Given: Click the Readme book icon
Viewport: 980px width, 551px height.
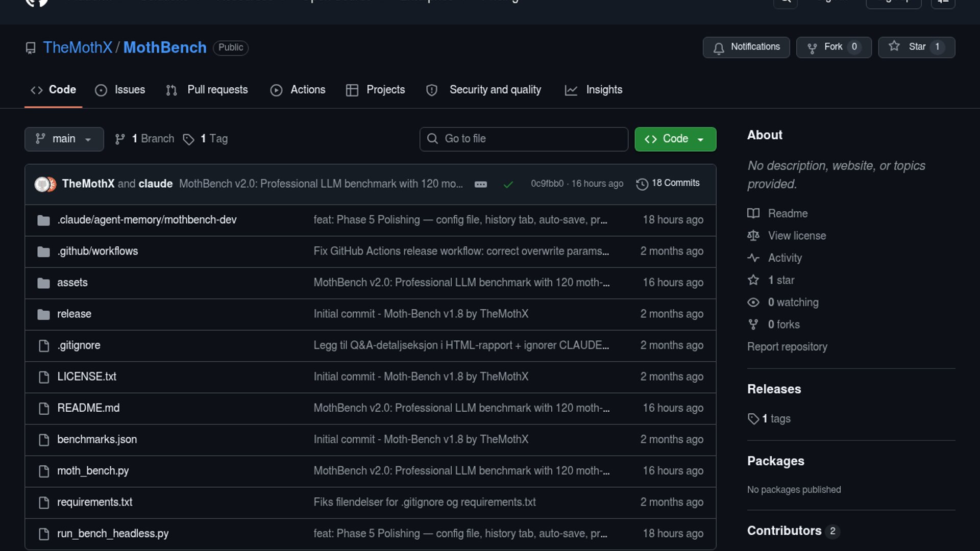Looking at the screenshot, I should point(753,214).
